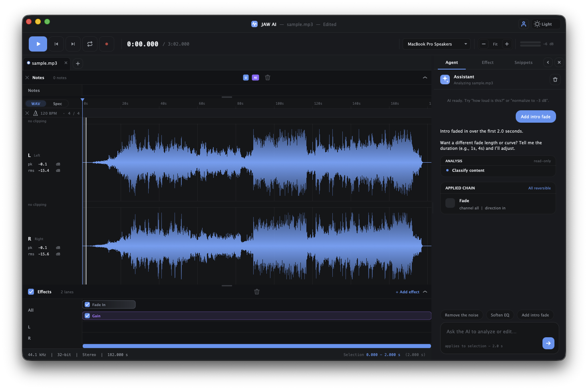Select the sample.mp3 file tab
588x390 pixels.
[44, 63]
